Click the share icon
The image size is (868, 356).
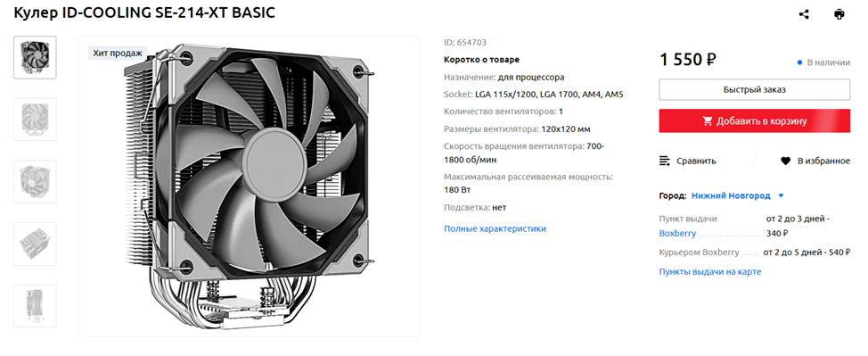tap(804, 14)
